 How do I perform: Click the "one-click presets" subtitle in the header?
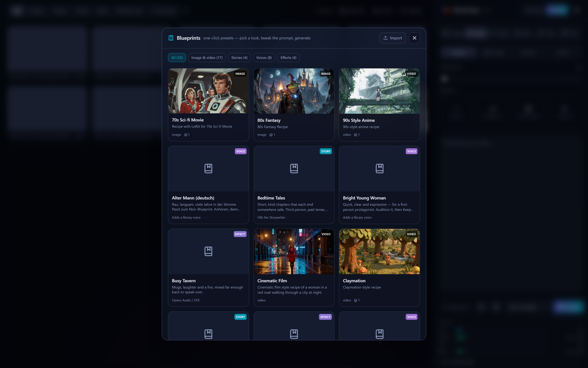click(x=257, y=38)
